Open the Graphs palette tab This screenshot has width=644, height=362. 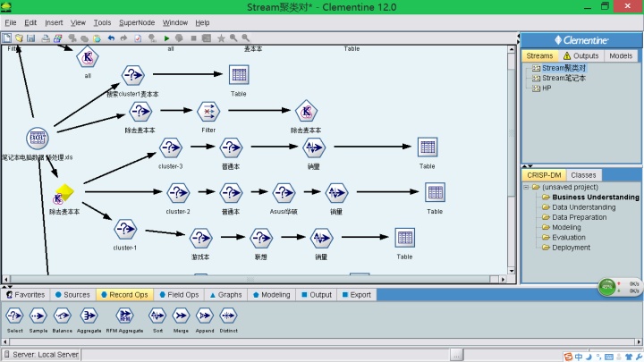tap(226, 295)
